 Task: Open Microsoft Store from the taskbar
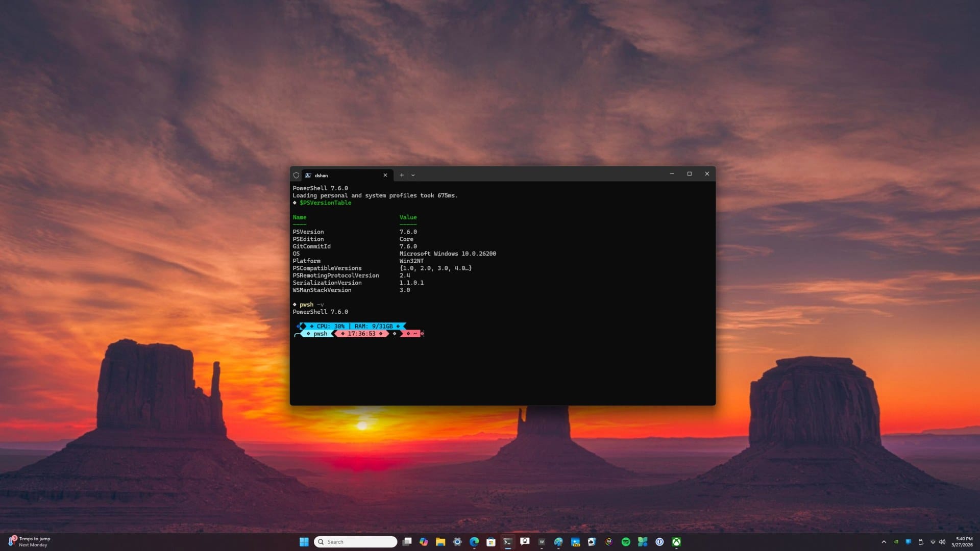point(491,542)
